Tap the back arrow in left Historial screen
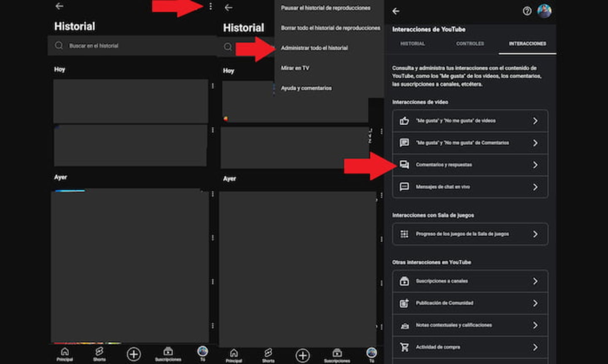 click(60, 6)
